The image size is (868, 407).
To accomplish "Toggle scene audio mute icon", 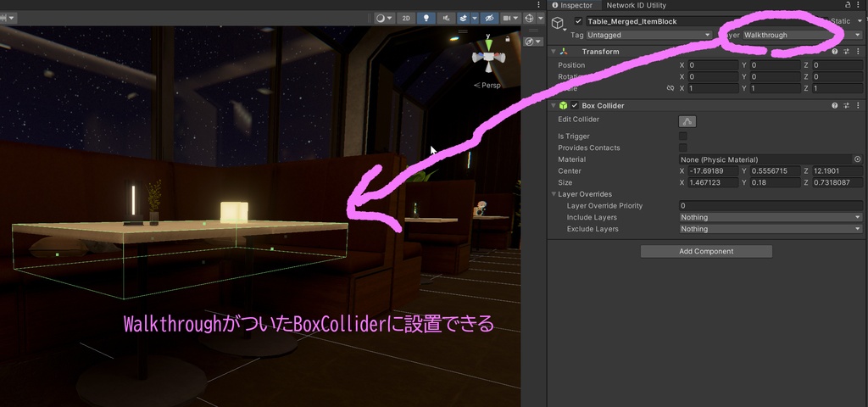I will [446, 19].
